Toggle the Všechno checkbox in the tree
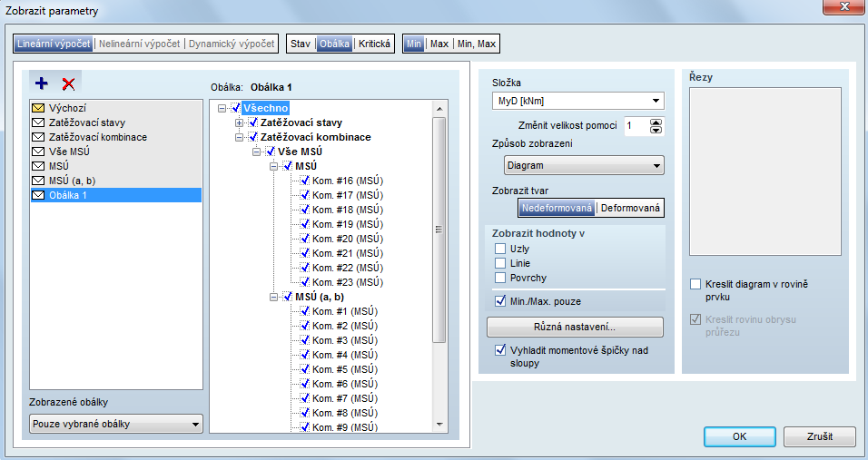The image size is (868, 460). coord(236,108)
